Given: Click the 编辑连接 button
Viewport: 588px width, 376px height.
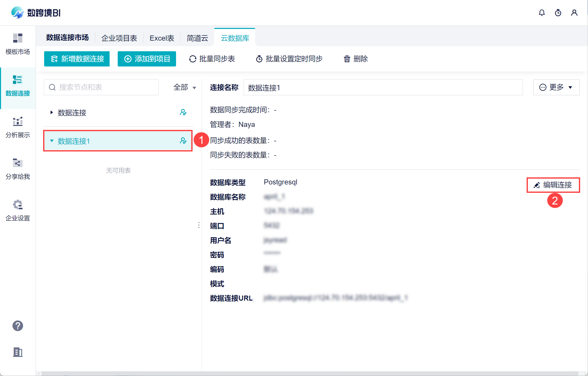Looking at the screenshot, I should (553, 185).
